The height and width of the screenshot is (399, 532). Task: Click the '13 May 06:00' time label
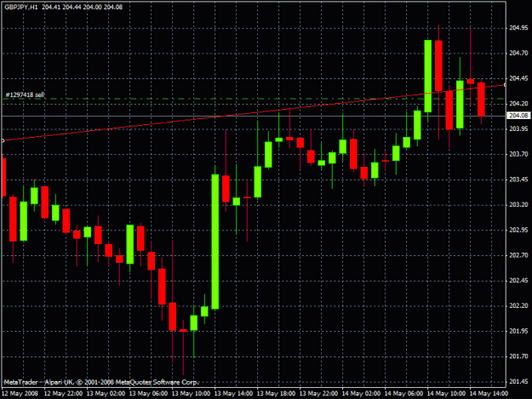click(x=148, y=394)
